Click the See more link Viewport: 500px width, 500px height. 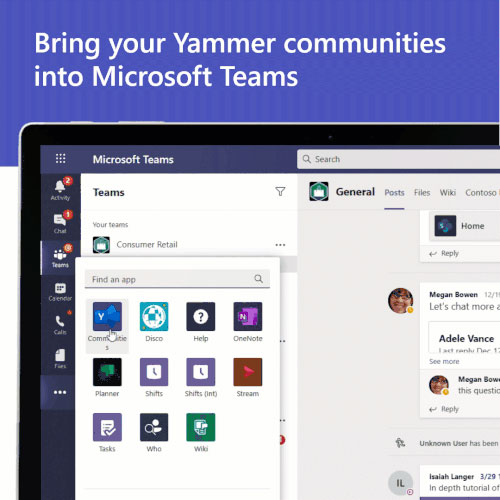[x=444, y=361]
